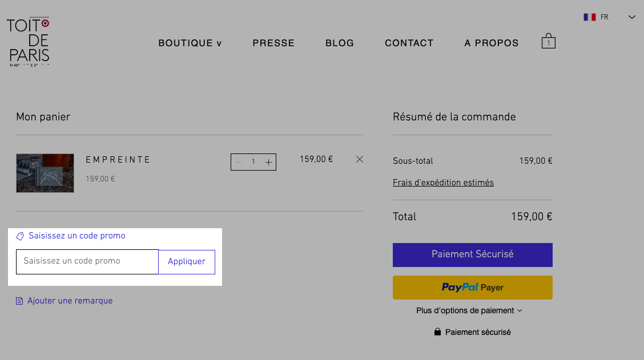Decrease quantity with the minus icon
The width and height of the screenshot is (644, 360).
tap(239, 162)
